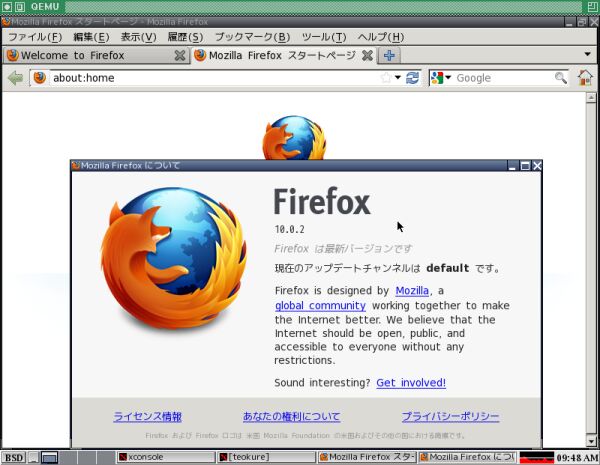Close the Mozilla Firefox スタートページ tab
This screenshot has width=600, height=465.
pyautogui.click(x=367, y=55)
